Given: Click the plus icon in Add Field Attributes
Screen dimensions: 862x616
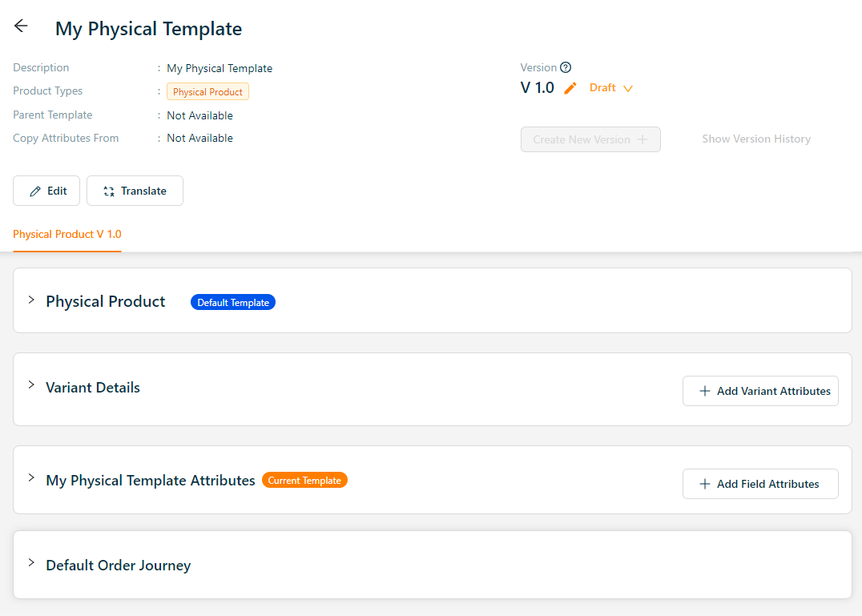Looking at the screenshot, I should point(705,484).
